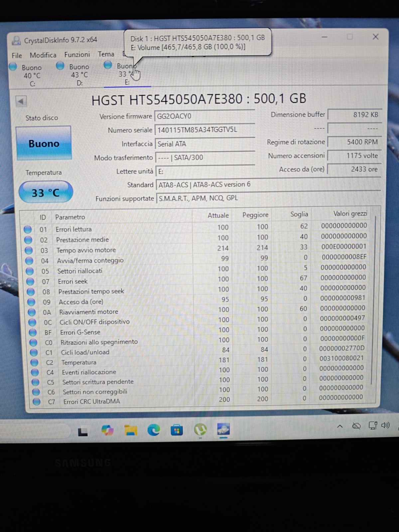
Task: Click the Valori grezzi column header
Action: tap(350, 213)
